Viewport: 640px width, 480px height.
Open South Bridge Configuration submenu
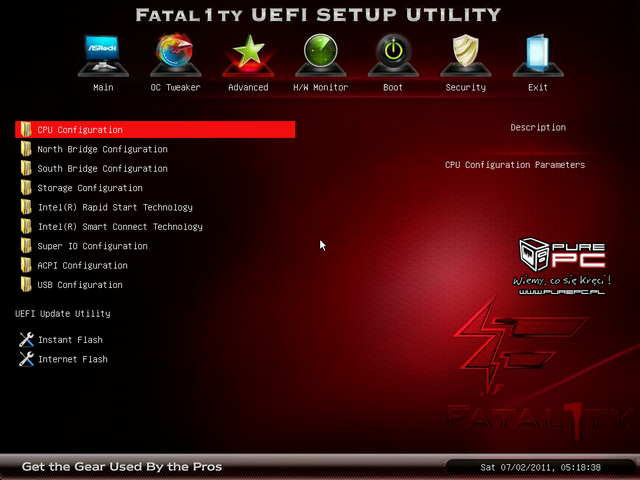pos(102,168)
